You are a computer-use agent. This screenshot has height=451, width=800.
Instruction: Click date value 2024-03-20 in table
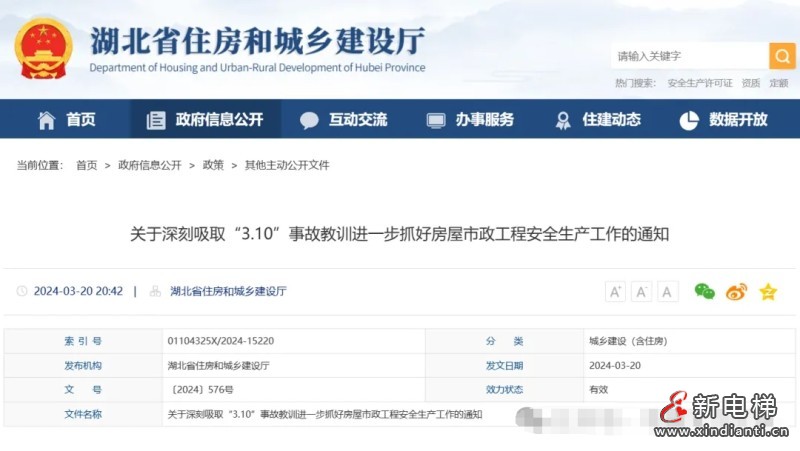615,366
